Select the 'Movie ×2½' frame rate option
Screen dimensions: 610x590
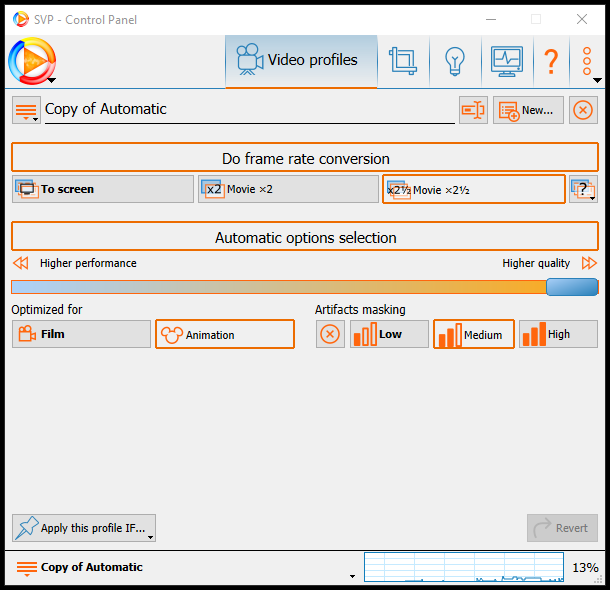473,189
